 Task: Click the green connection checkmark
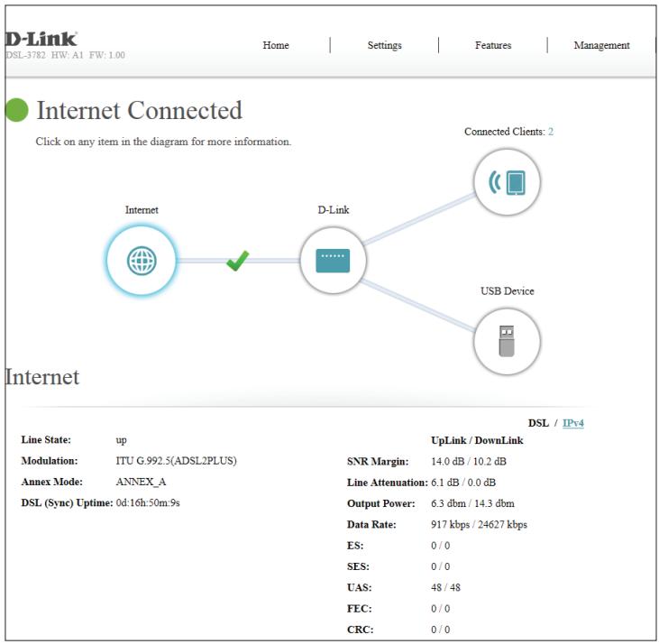(237, 261)
